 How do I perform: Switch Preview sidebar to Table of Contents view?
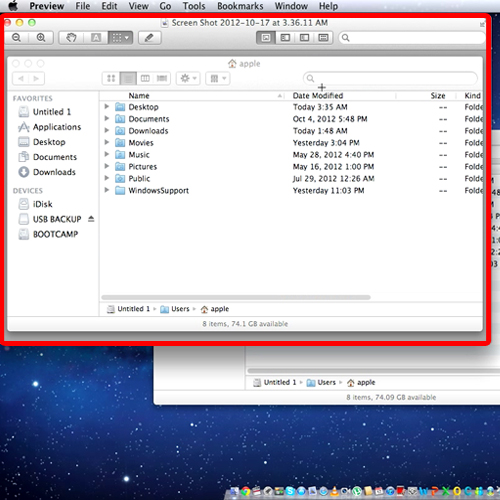(304, 38)
